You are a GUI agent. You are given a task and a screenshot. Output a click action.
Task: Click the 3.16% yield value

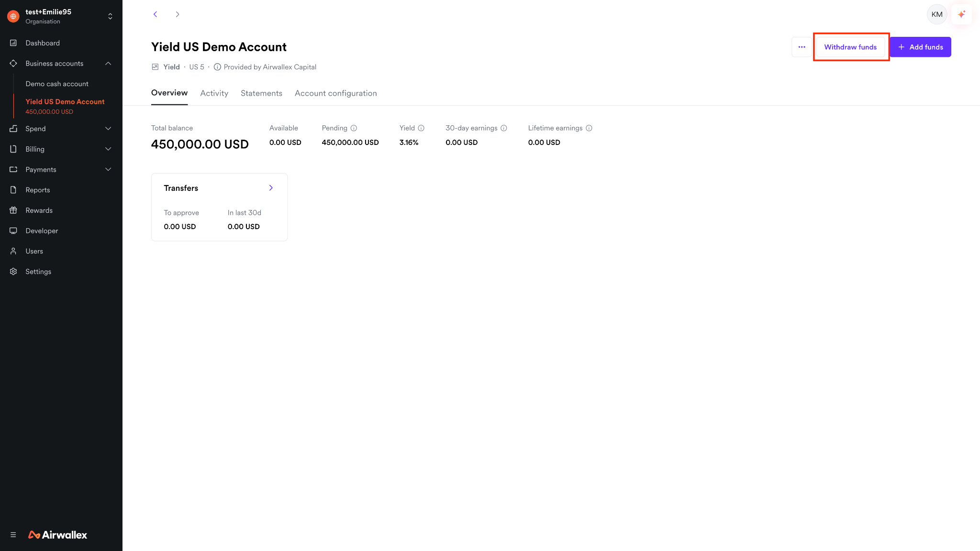pyautogui.click(x=409, y=143)
